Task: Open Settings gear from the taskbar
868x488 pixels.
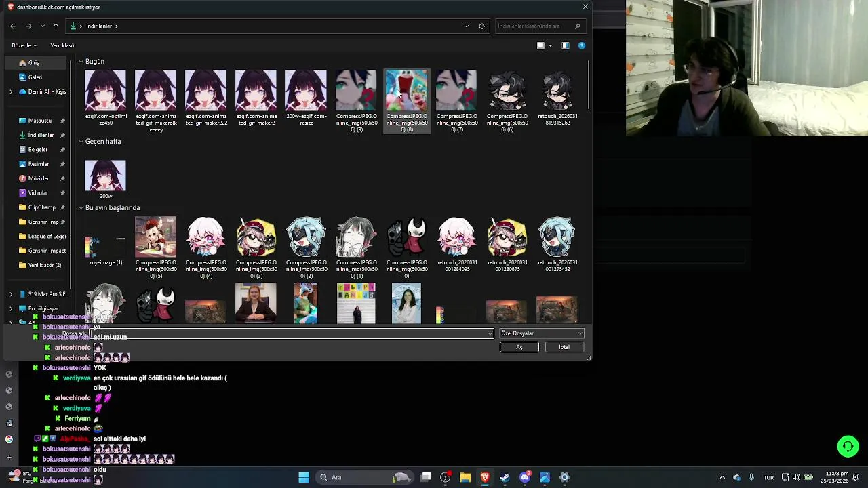Action: click(x=564, y=477)
